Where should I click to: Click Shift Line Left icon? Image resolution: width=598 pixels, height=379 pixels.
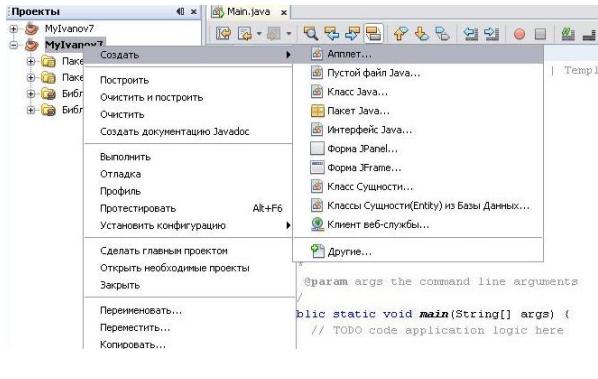(x=471, y=34)
